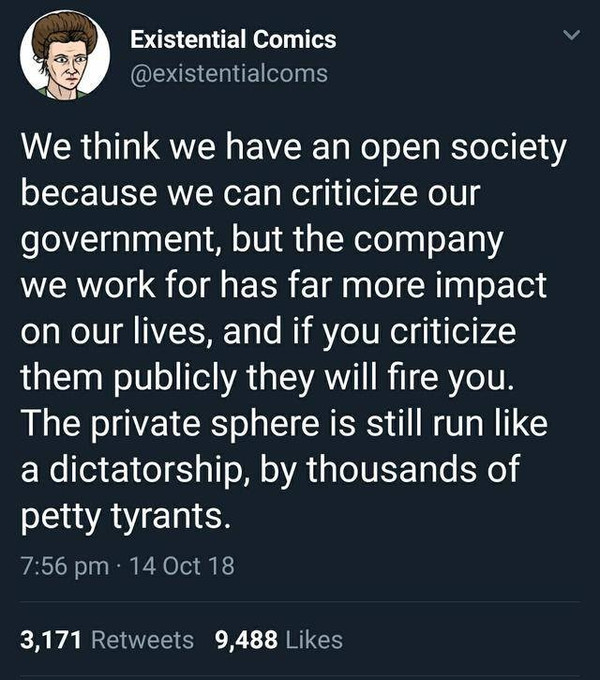Click the Existential Comics profile avatar
This screenshot has width=600, height=680.
point(65,58)
